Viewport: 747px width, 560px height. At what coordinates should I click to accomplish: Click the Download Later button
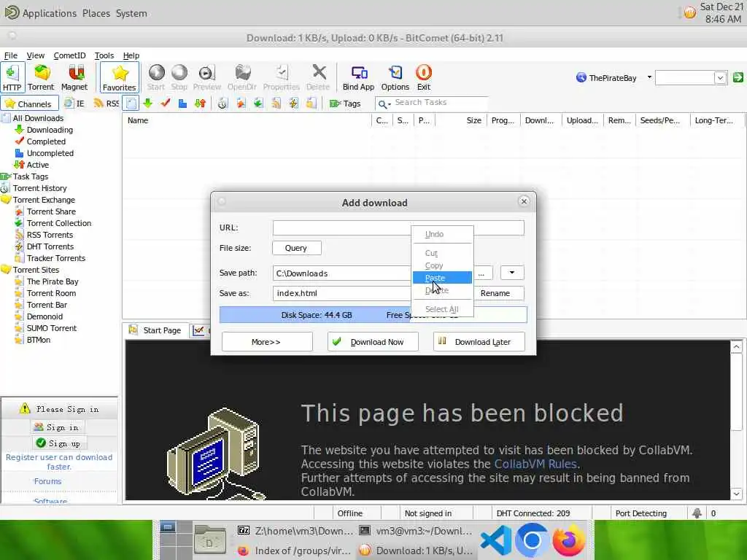(x=479, y=342)
